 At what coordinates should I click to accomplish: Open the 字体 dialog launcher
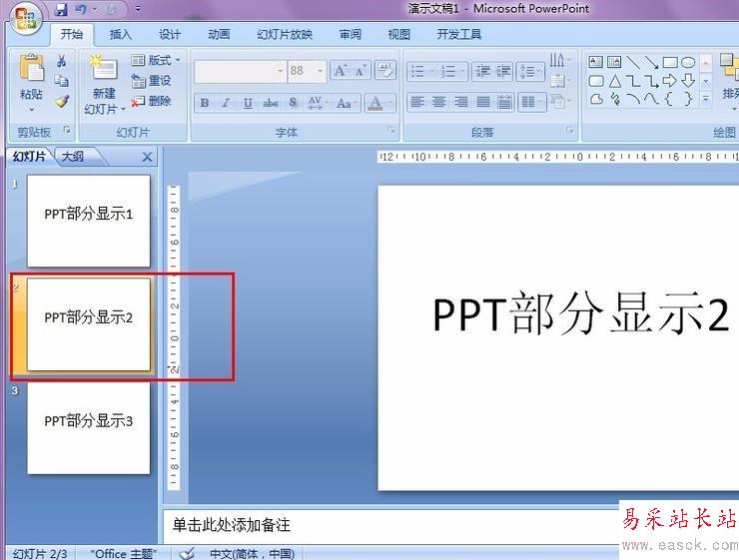coord(391,130)
